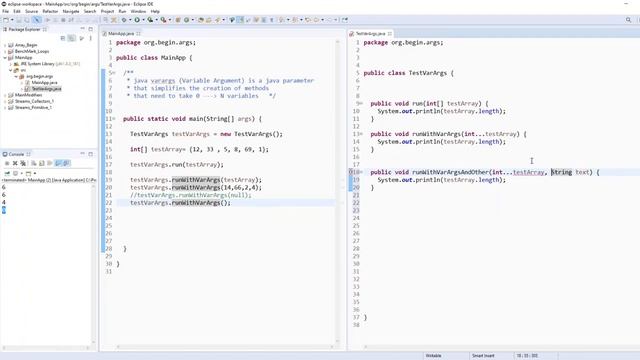Click the External Tools run icon
Screen dimensions: 640x360
point(163,20)
